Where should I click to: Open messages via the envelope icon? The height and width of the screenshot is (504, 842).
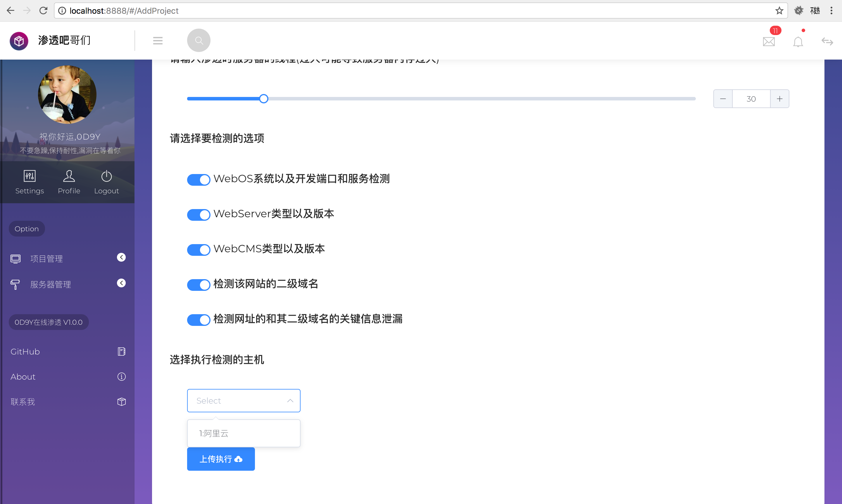[769, 41]
